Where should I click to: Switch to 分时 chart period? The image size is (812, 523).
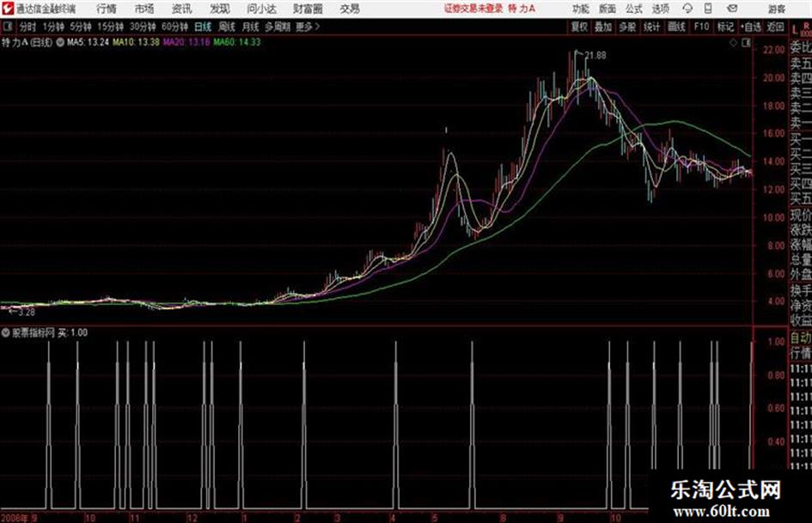(27, 27)
